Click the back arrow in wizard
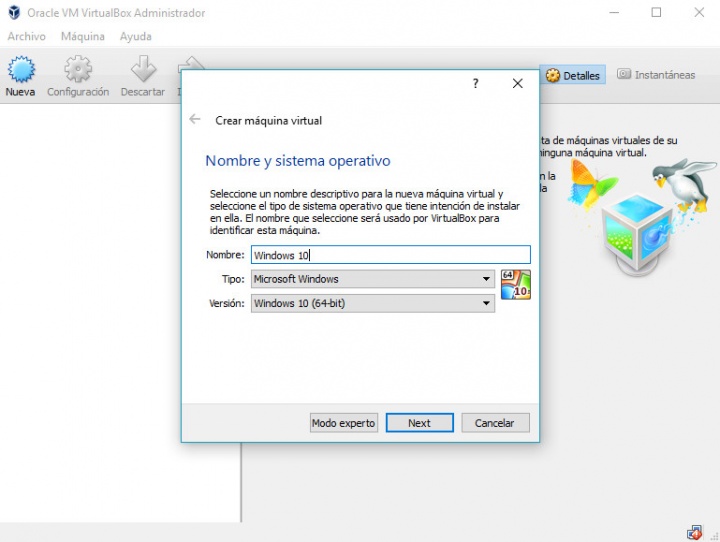The width and height of the screenshot is (720, 542). (x=195, y=119)
